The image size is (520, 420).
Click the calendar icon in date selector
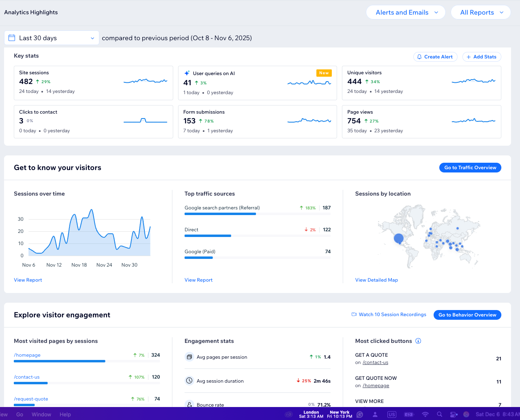(12, 38)
